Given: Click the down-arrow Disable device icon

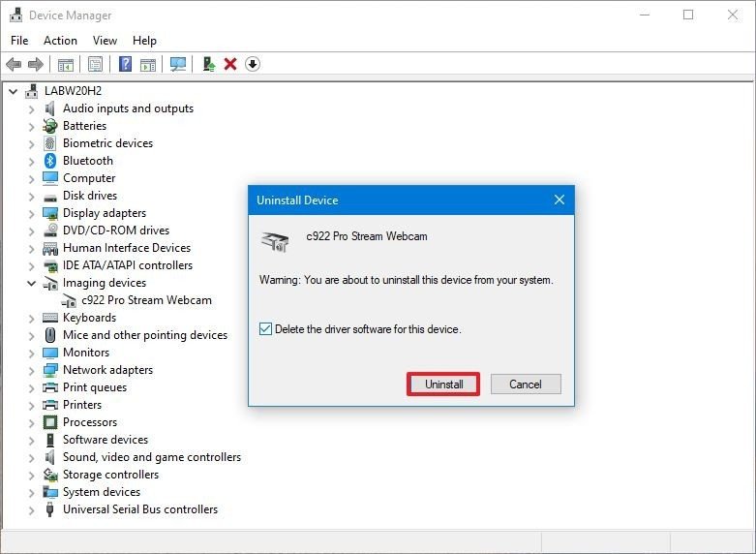Looking at the screenshot, I should click(253, 64).
